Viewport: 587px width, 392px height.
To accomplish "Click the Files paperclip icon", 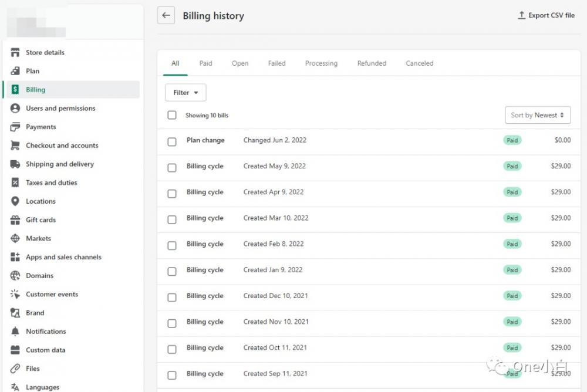I will point(15,369).
